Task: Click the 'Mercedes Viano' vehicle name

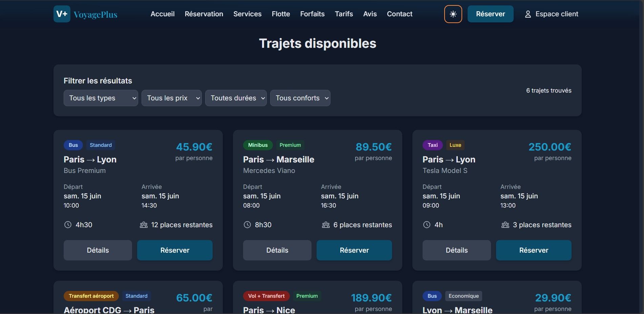Action: point(269,171)
